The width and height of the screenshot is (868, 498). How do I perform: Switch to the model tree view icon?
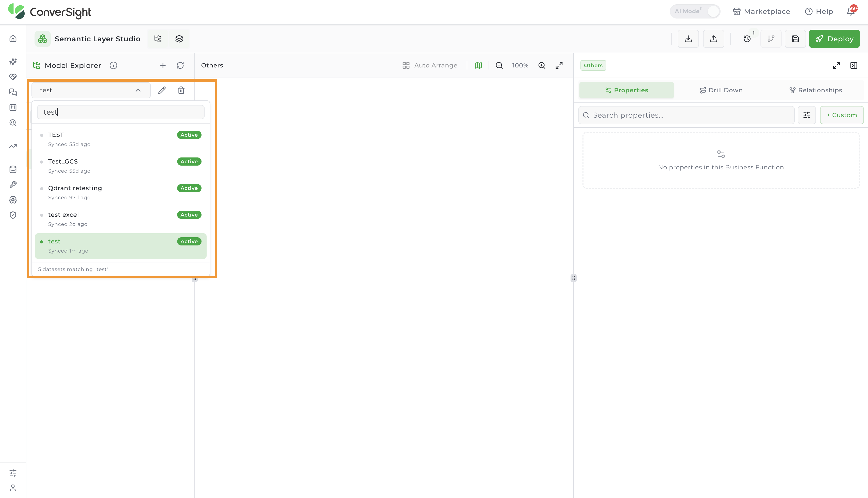[x=158, y=39]
